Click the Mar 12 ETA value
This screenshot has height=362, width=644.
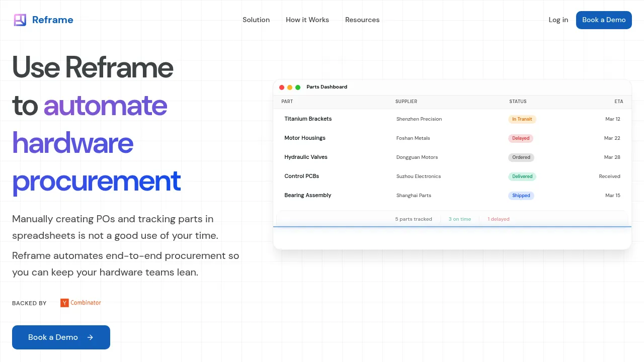(613, 119)
